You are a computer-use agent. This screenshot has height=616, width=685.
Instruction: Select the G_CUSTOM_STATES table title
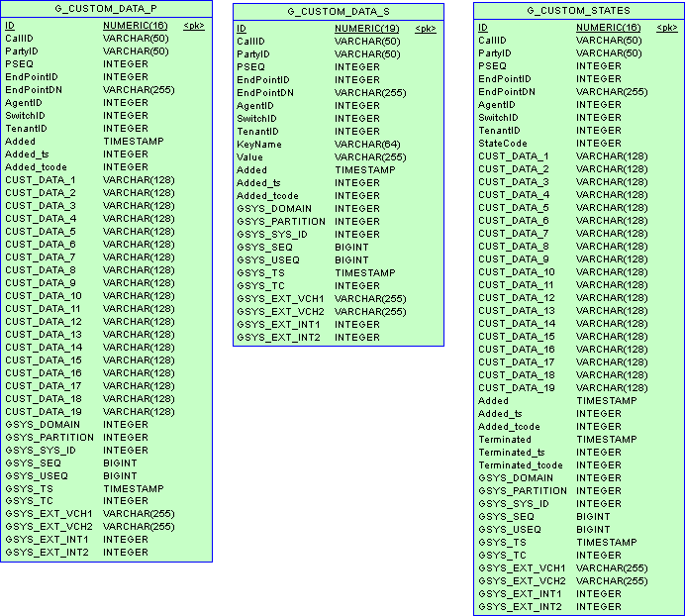click(578, 11)
